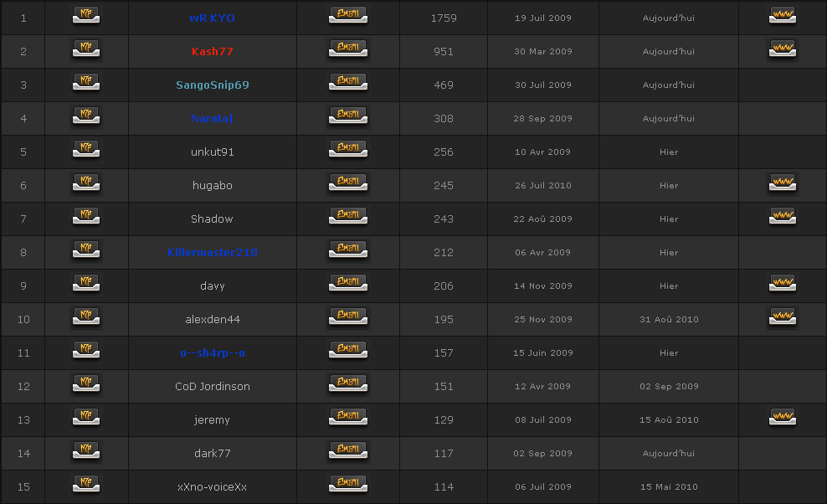Click the Email icon for CoD Jordinson

point(348,384)
